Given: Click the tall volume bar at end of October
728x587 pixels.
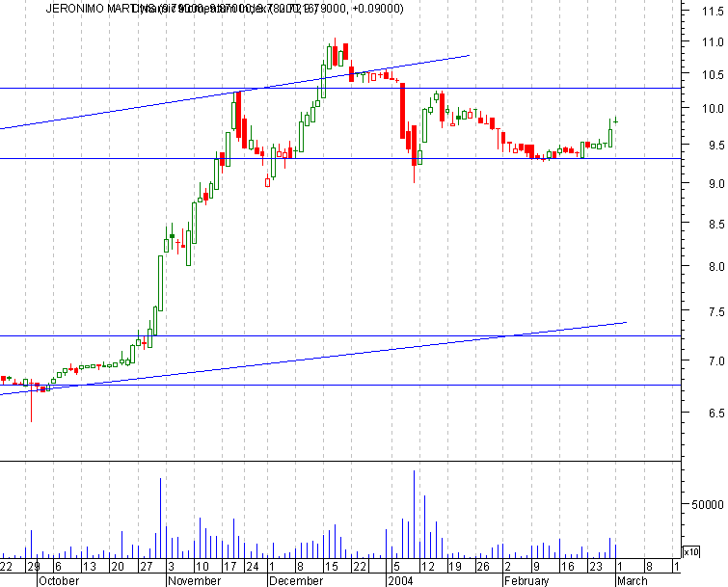Looking at the screenshot, I should point(161,518).
